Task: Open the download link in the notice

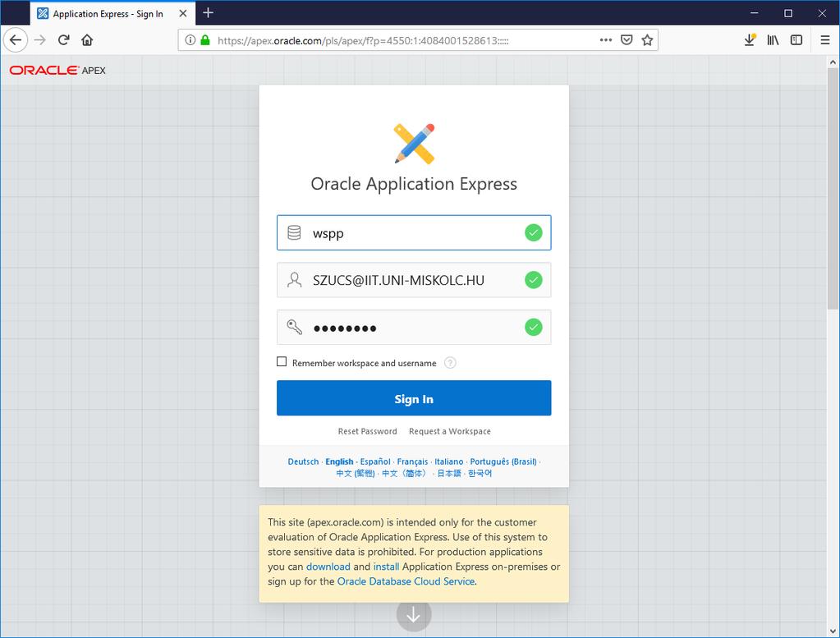Action: pos(328,567)
